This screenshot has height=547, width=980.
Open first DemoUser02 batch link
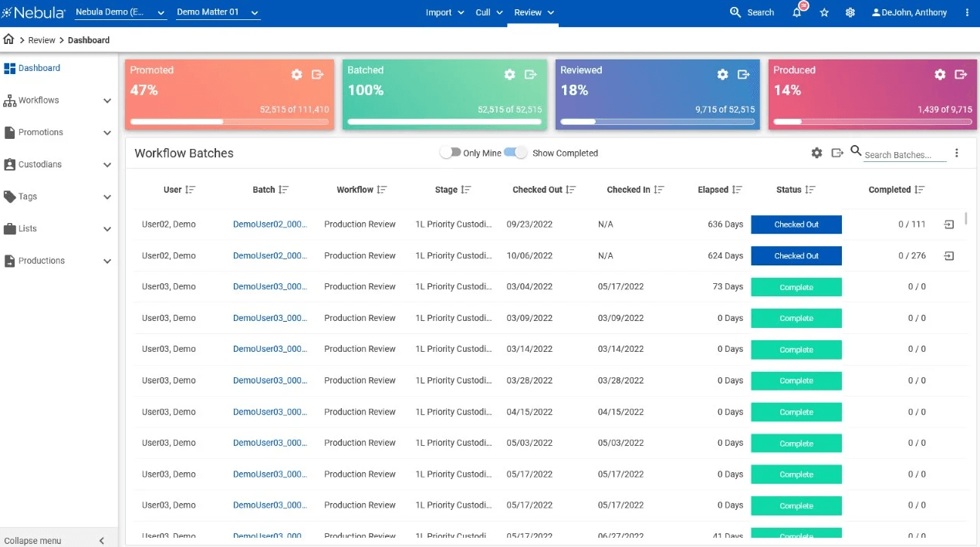coord(270,225)
